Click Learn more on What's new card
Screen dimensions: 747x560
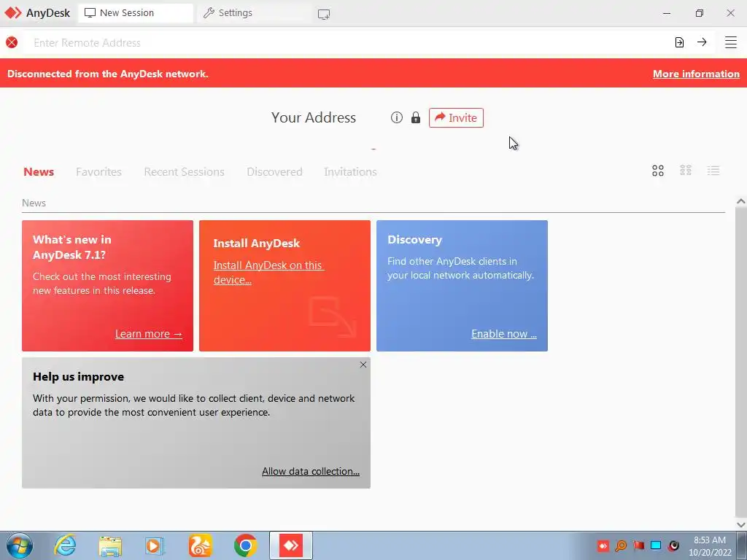149,334
